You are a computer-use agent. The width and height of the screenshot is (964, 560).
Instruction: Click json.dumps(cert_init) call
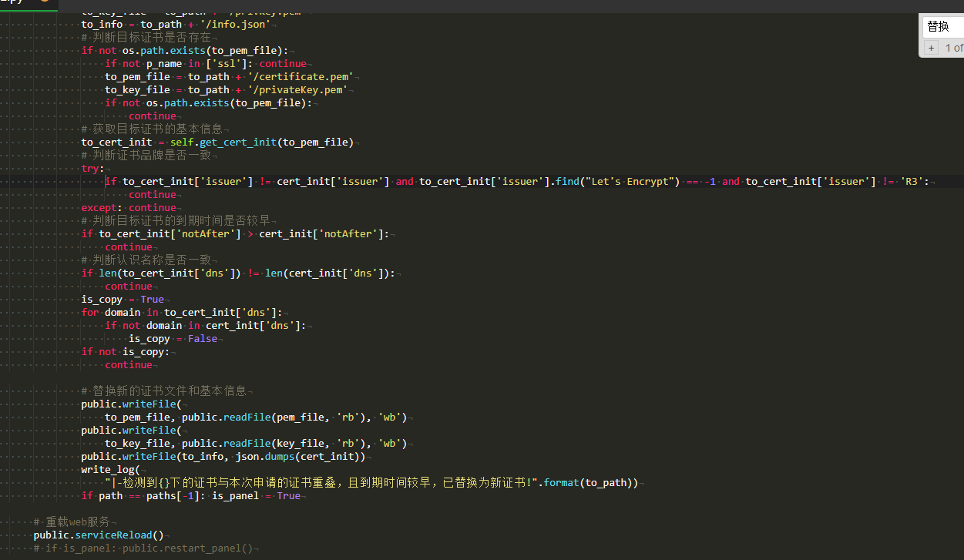click(x=301, y=457)
